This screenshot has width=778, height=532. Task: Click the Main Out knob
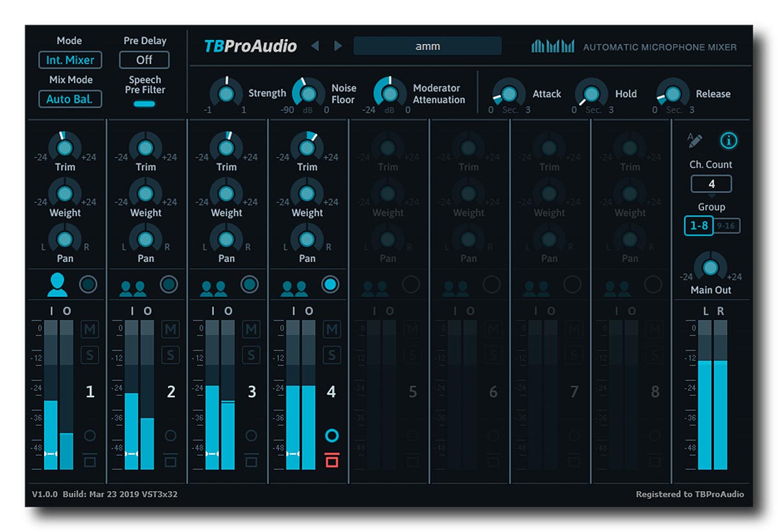click(x=711, y=268)
